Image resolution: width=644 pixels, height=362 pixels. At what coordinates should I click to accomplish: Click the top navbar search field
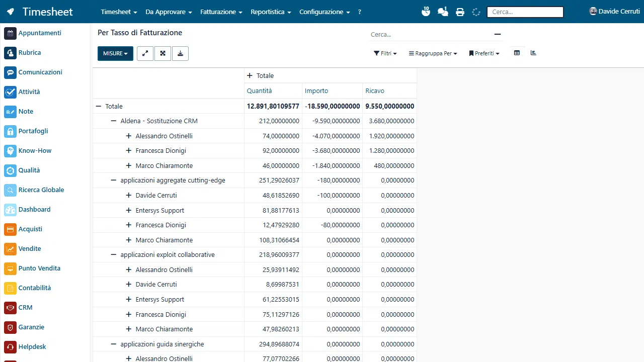(525, 12)
